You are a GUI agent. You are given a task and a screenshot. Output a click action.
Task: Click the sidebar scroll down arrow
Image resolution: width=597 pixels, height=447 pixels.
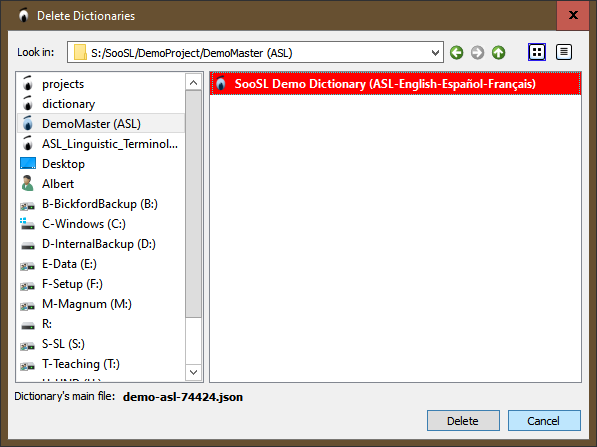(193, 372)
